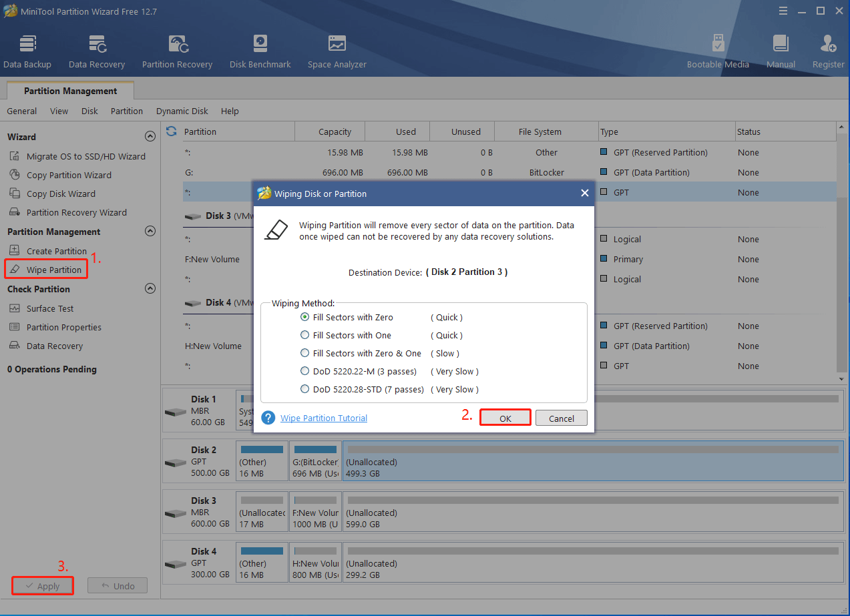Open the Help menu
Viewport: 850px width, 616px height.
[x=230, y=111]
